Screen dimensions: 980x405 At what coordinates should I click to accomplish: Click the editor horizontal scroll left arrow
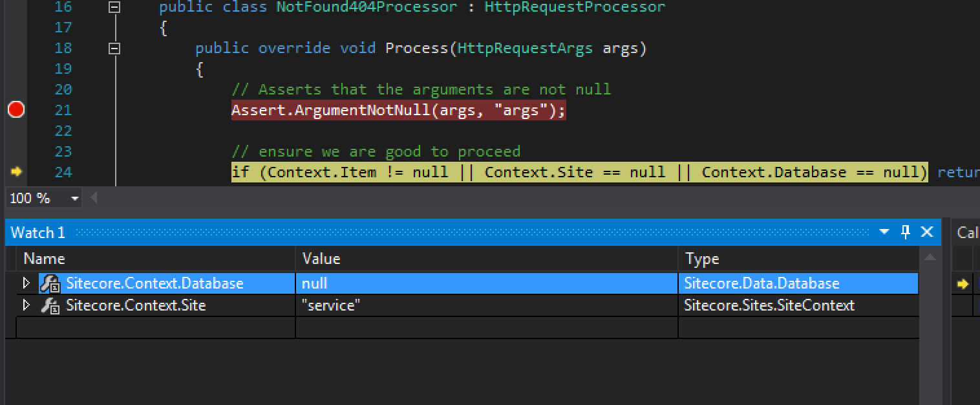coord(94,198)
